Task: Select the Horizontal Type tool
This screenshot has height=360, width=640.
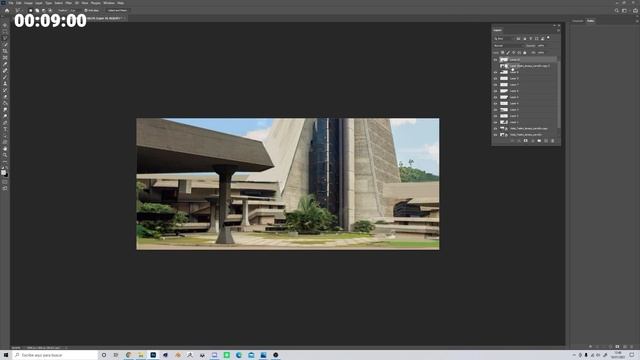Action: pos(5,129)
